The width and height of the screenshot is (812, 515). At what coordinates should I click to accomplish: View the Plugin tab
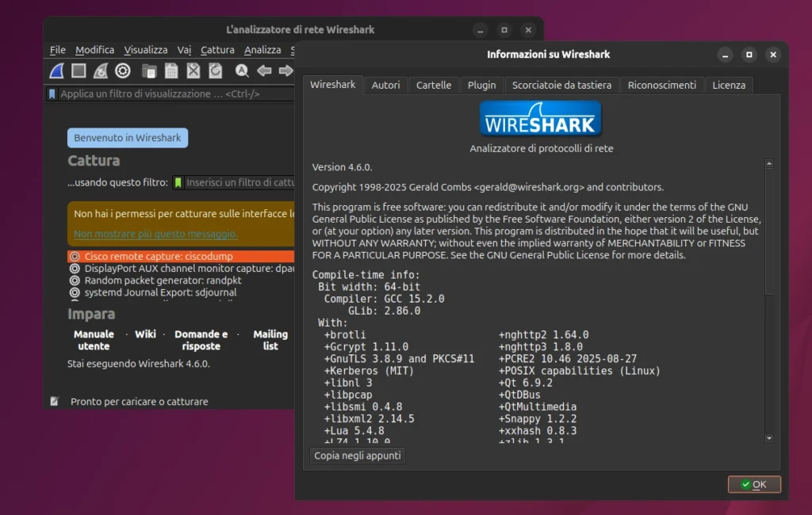pos(481,85)
